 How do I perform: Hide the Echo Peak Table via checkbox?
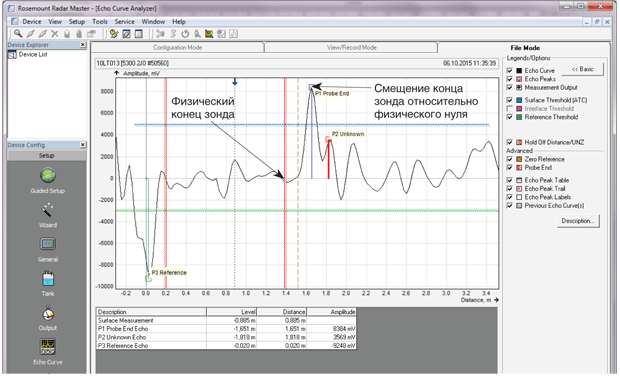click(510, 180)
